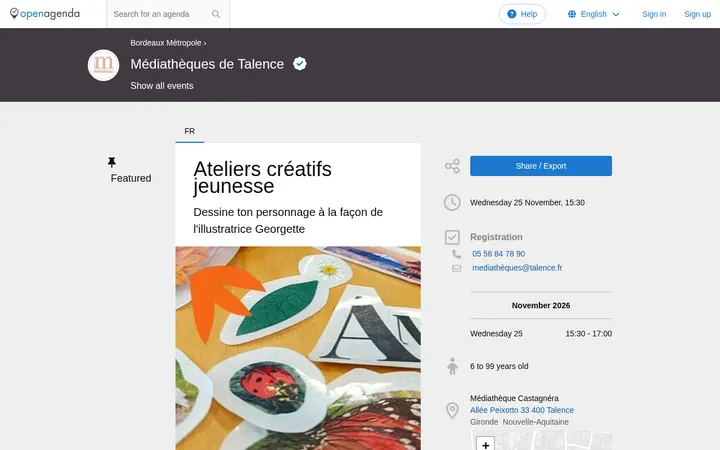Go to Sign up
The height and width of the screenshot is (450, 720).
[x=697, y=14]
